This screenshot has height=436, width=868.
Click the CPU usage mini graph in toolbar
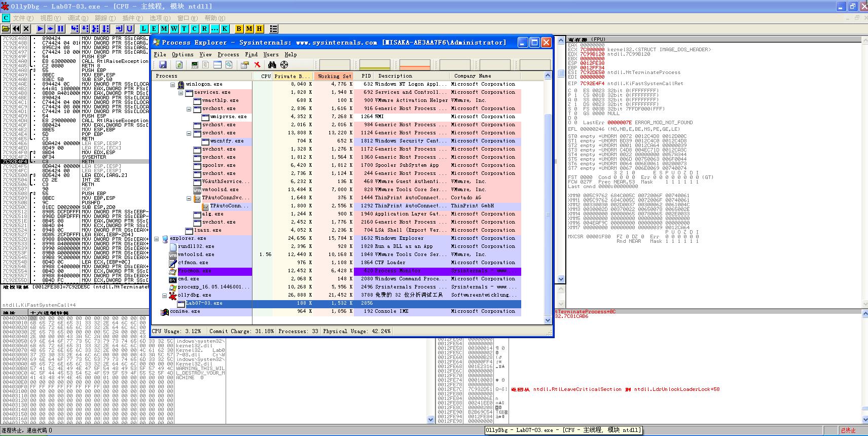point(335,64)
